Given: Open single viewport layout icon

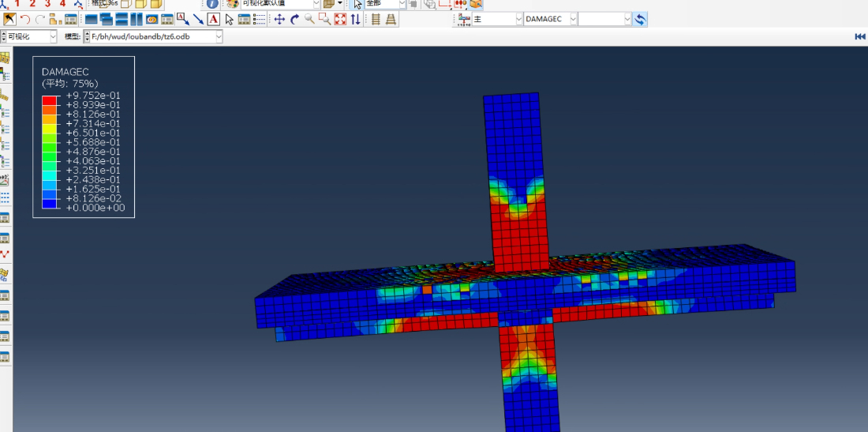Looking at the screenshot, I should [x=91, y=20].
